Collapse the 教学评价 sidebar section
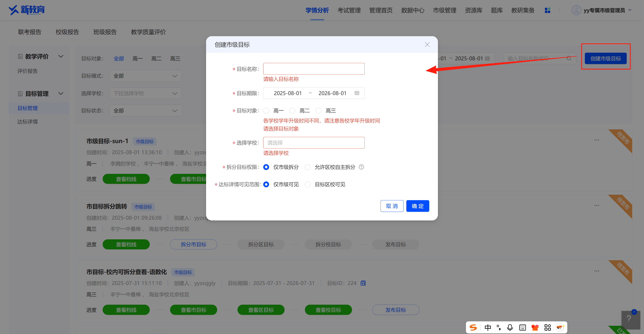This screenshot has width=644, height=334. [x=61, y=56]
